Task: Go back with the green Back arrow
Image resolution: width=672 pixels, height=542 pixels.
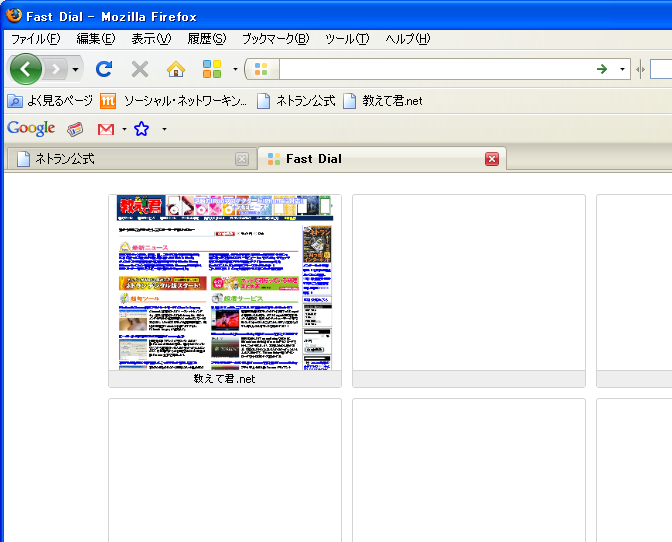Action: tap(26, 69)
